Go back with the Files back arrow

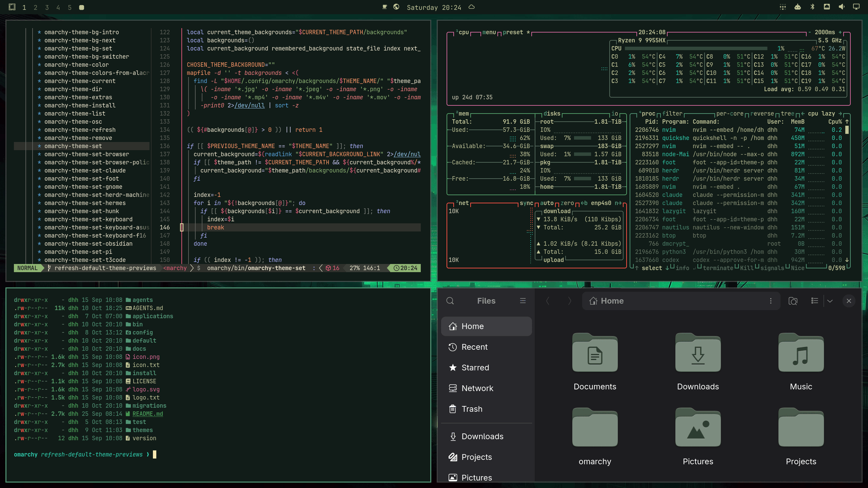[548, 301]
